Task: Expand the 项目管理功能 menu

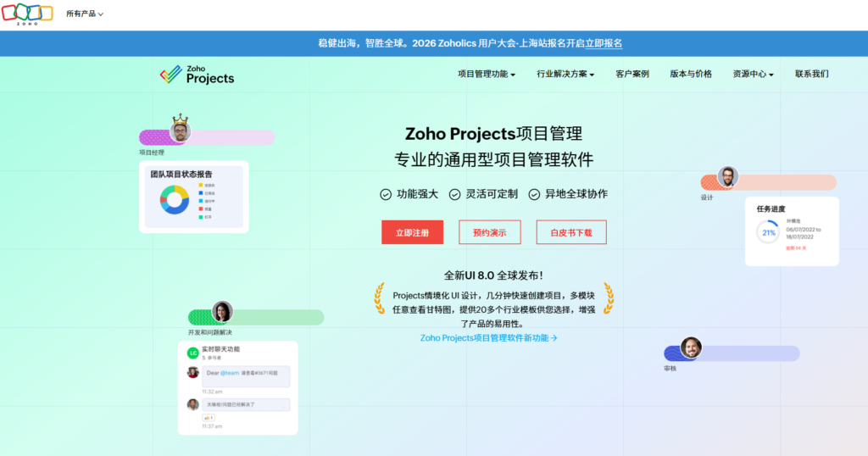Action: [487, 74]
